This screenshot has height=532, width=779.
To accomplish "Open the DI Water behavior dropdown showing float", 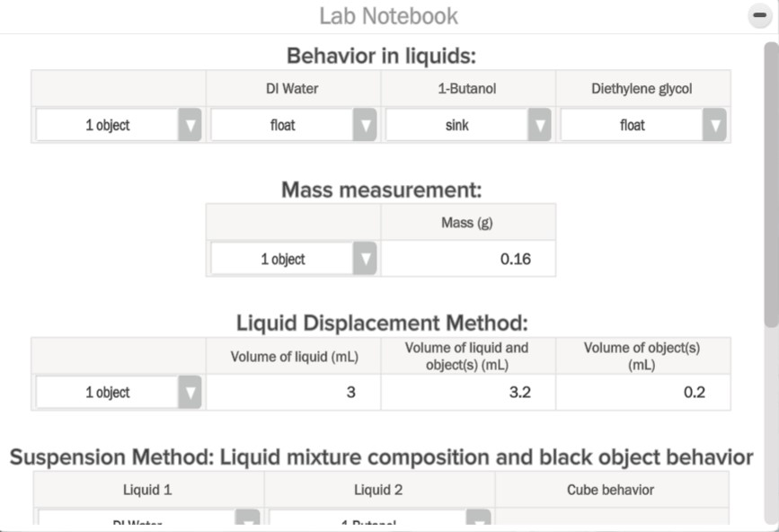I will (292, 124).
